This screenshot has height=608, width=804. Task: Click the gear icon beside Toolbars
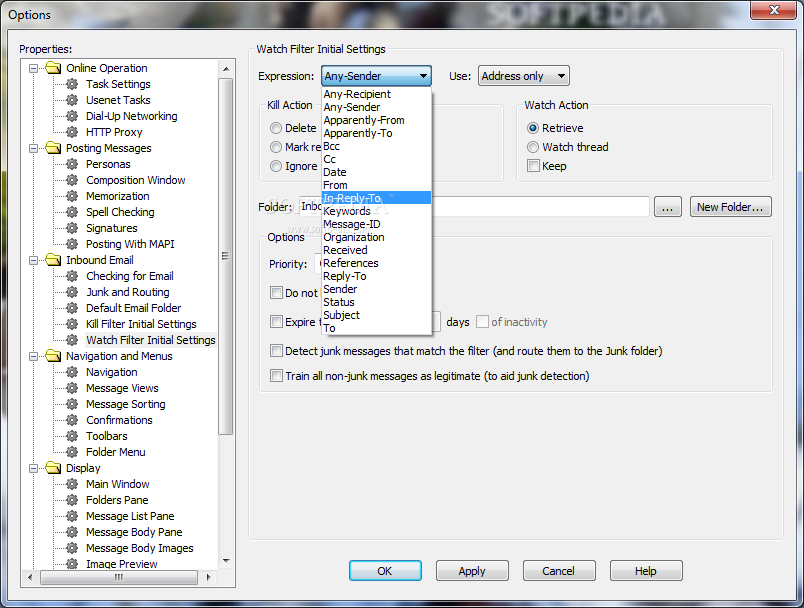click(x=72, y=436)
